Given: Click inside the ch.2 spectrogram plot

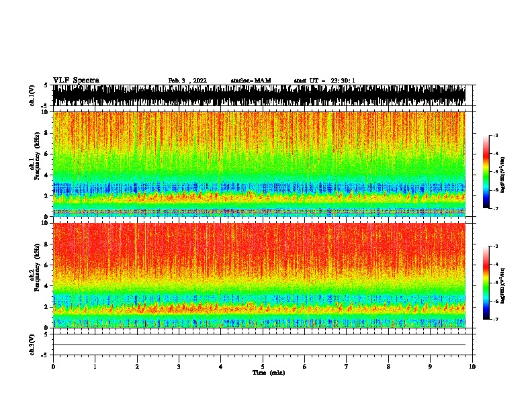Looking at the screenshot, I should (259, 275).
